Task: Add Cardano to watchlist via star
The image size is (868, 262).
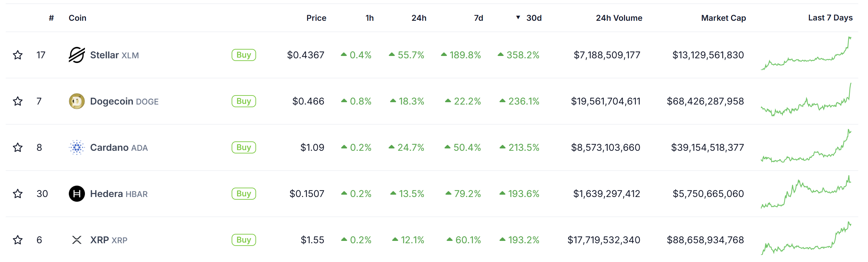Action: (17, 147)
